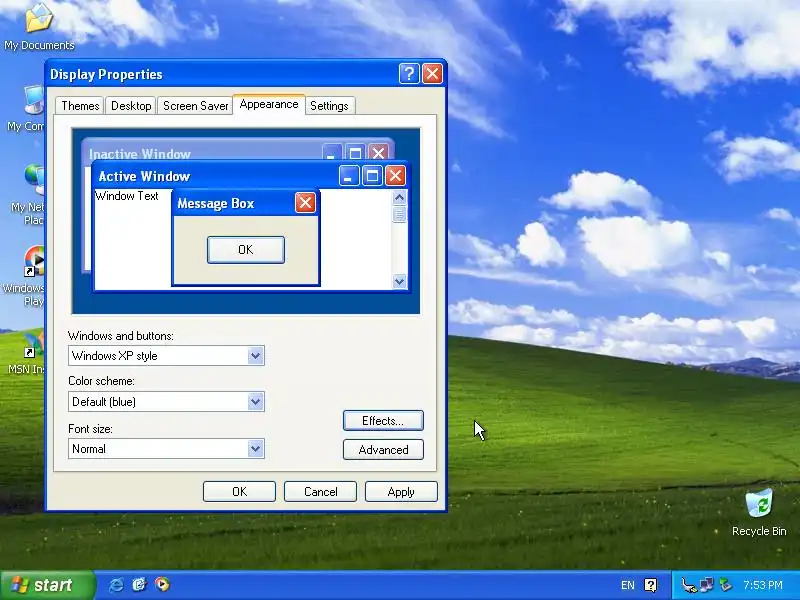This screenshot has height=600, width=800.
Task: Switch to the Screen Saver tab
Action: (x=195, y=106)
